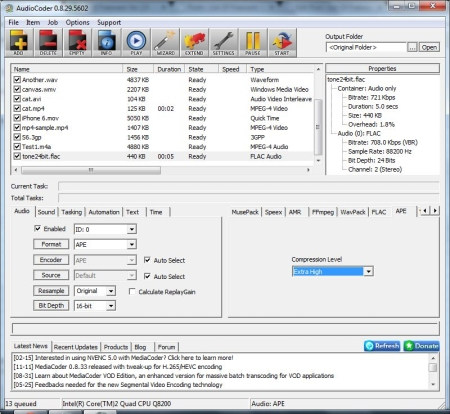Click the Output Folder text field
The image size is (450, 414).
point(366,47)
